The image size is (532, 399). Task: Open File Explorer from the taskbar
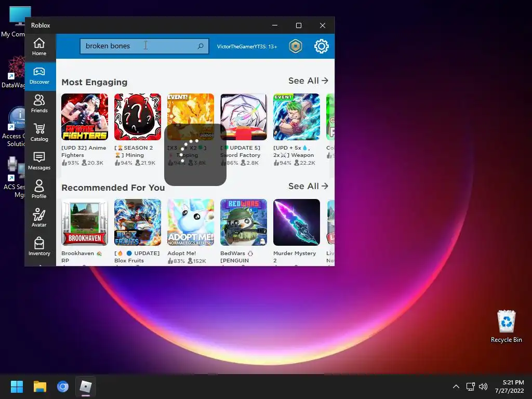click(x=39, y=387)
